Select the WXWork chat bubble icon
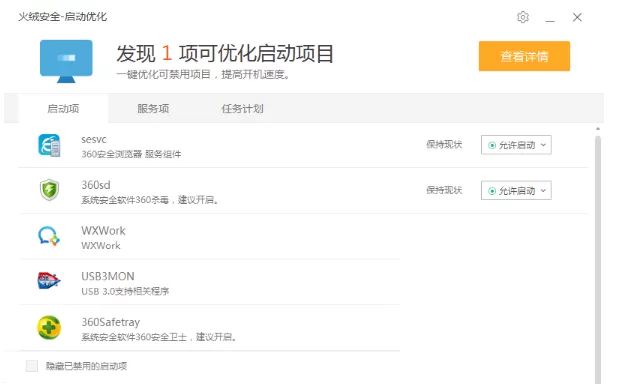617x391 pixels. (x=49, y=236)
